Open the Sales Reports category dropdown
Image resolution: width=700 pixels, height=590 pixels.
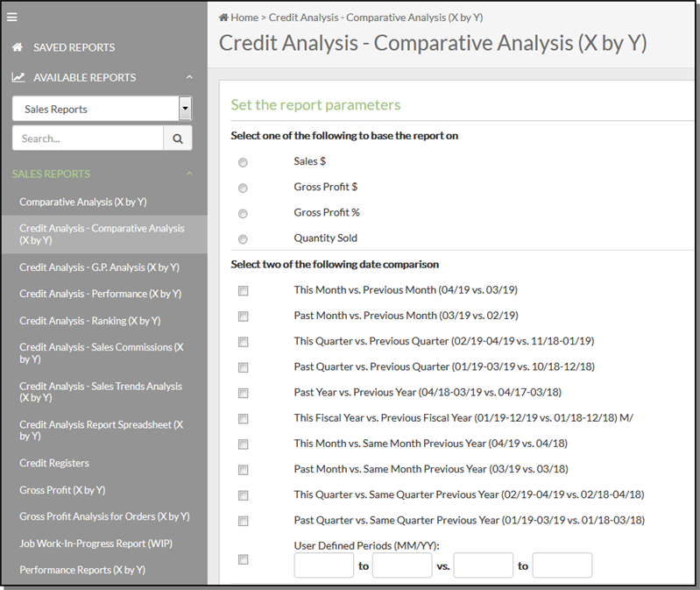(103, 109)
